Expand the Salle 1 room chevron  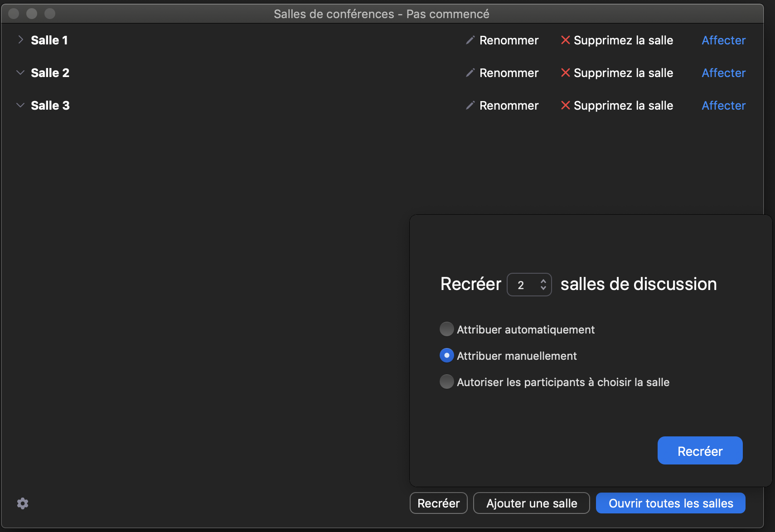pyautogui.click(x=20, y=40)
